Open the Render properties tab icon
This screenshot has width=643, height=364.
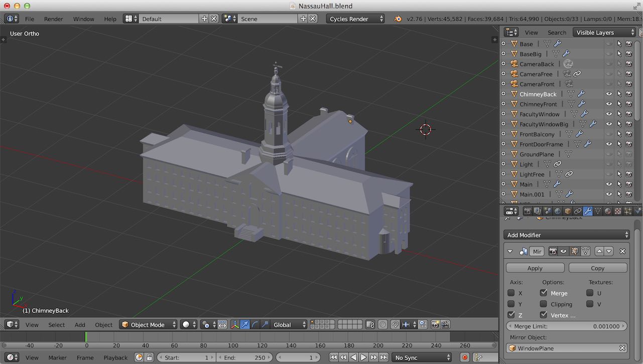coord(528,211)
